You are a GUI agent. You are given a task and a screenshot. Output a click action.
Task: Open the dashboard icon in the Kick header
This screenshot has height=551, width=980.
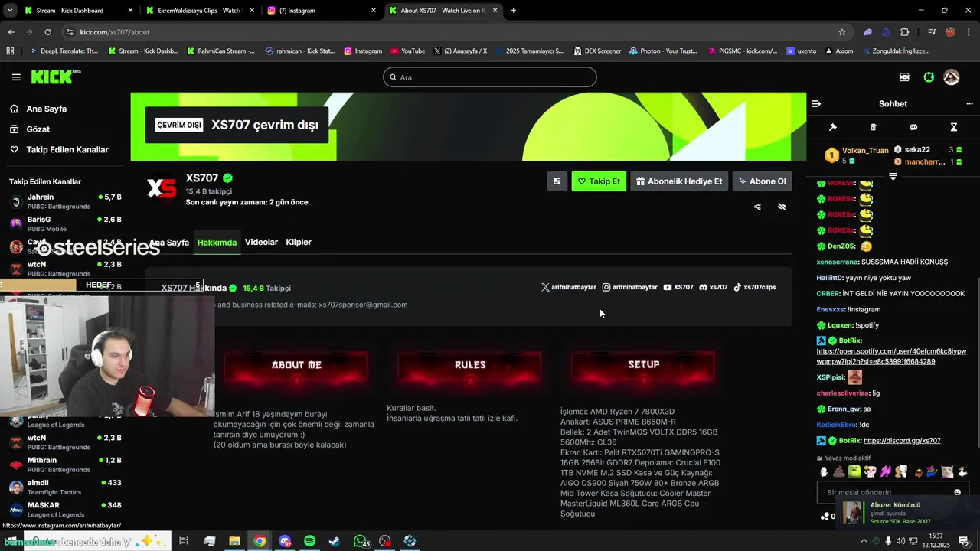(x=904, y=77)
